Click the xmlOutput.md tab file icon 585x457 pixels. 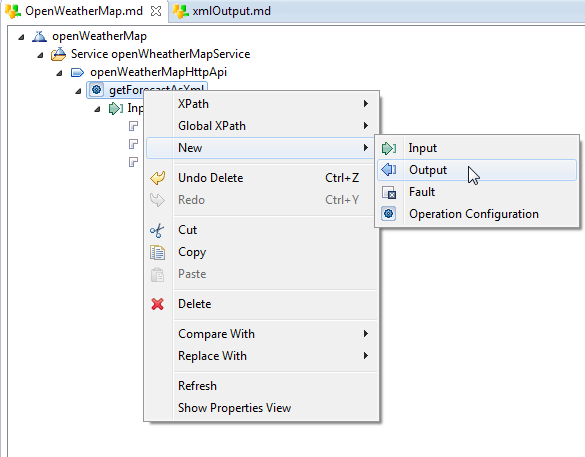(x=181, y=11)
